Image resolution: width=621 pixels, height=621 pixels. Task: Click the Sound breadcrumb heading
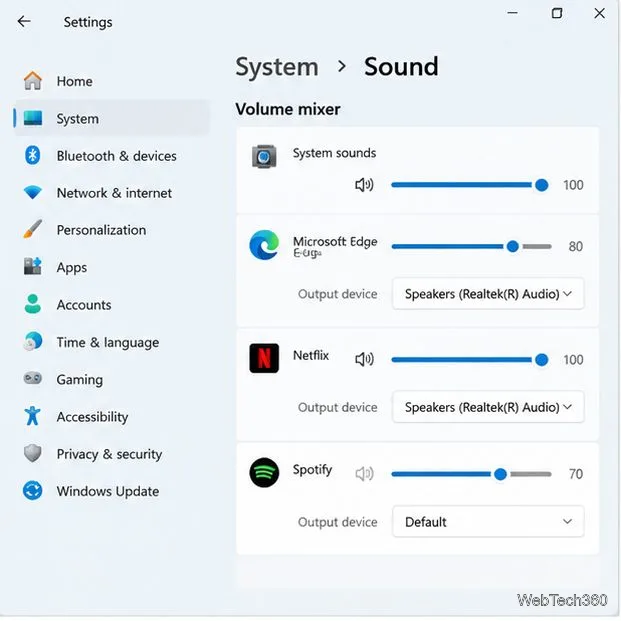(401, 66)
